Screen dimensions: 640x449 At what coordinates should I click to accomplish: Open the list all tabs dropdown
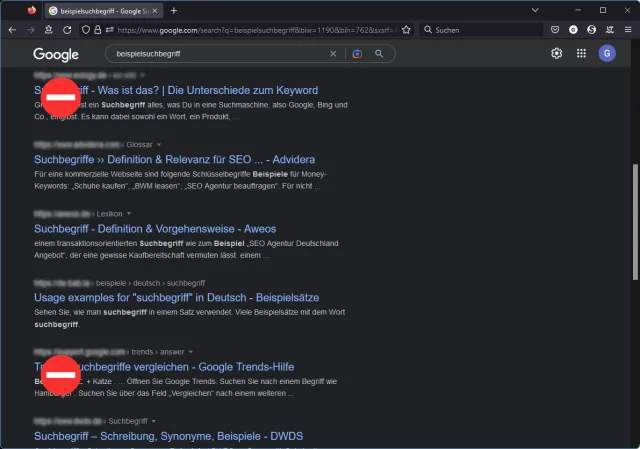coord(543,10)
